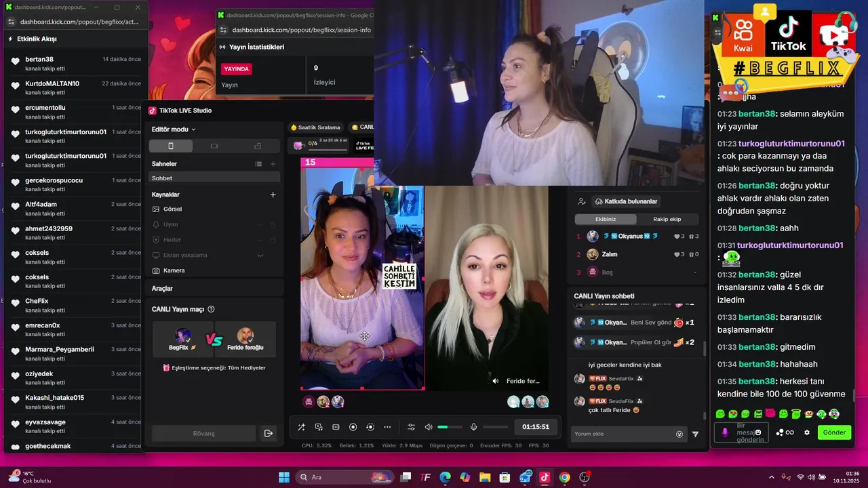Open the bertan38 follow entry
Image resolution: width=868 pixels, height=488 pixels.
pyautogui.click(x=76, y=64)
